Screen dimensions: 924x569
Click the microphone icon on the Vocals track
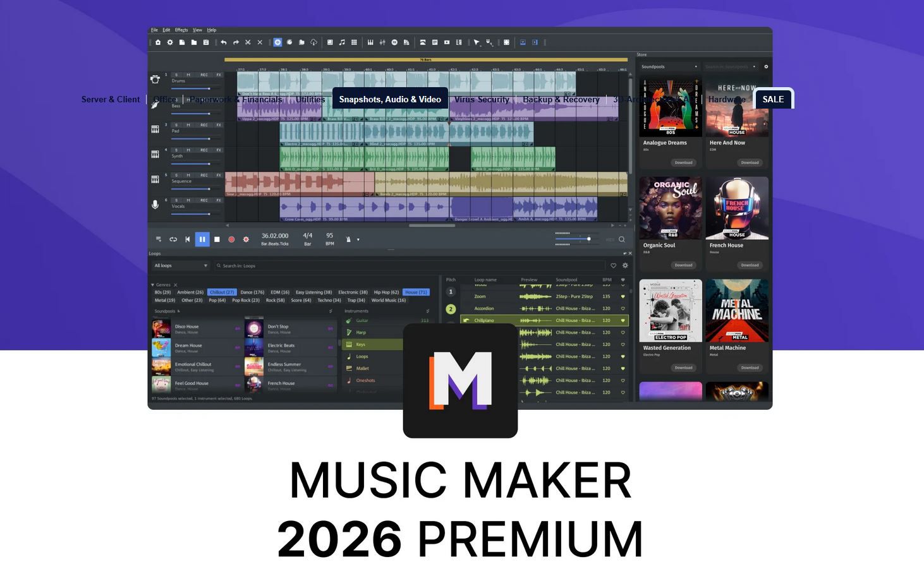tap(155, 205)
